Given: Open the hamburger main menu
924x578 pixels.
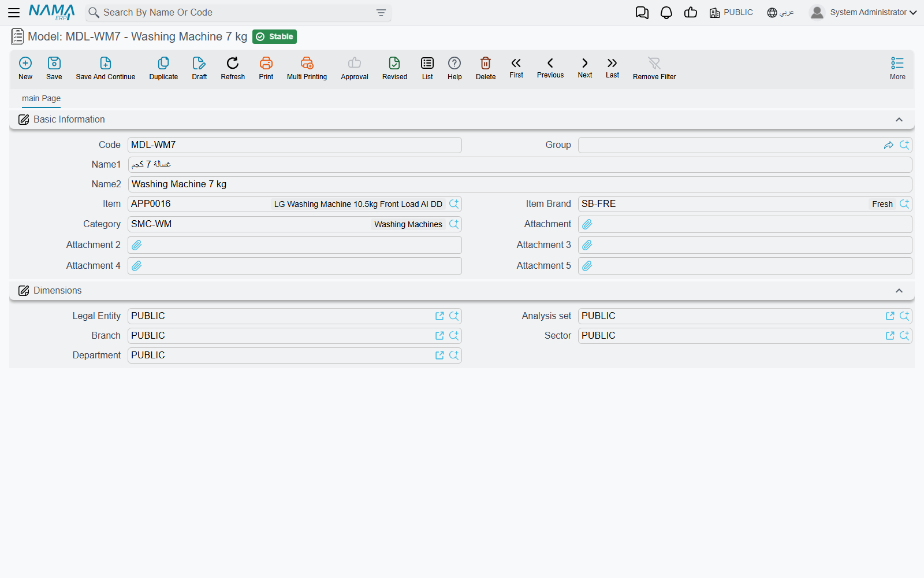Looking at the screenshot, I should pyautogui.click(x=14, y=12).
